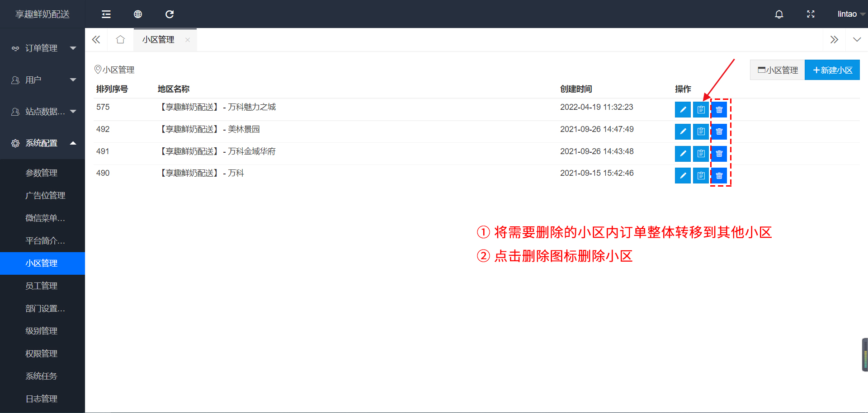Collapse the 系统配置 sidebar section

point(43,143)
